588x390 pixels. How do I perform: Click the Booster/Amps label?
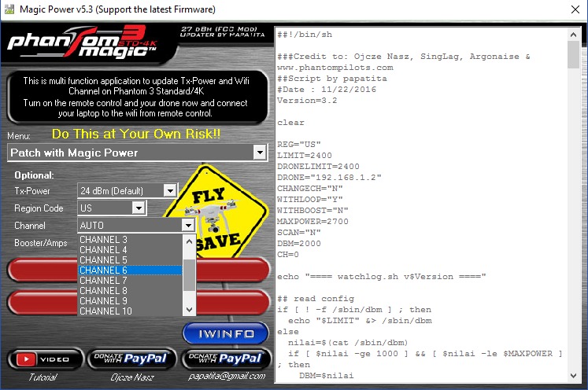pyautogui.click(x=41, y=243)
